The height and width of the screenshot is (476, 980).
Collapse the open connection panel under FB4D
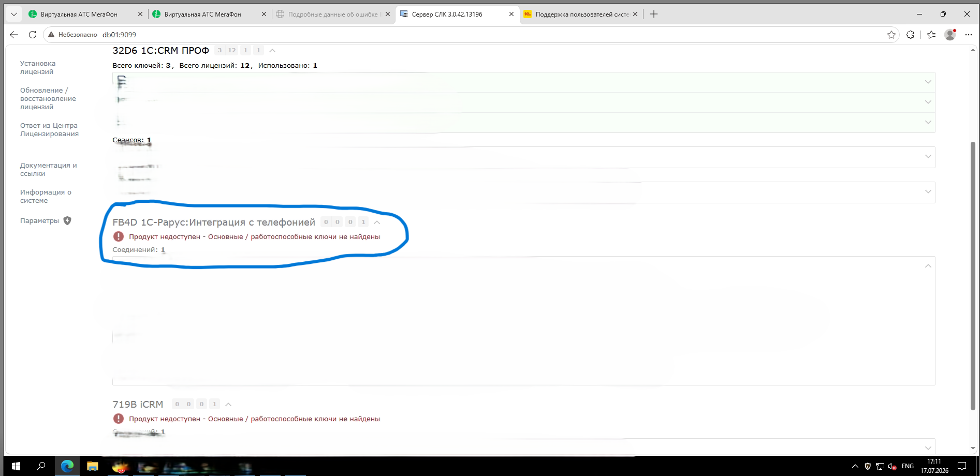click(928, 266)
